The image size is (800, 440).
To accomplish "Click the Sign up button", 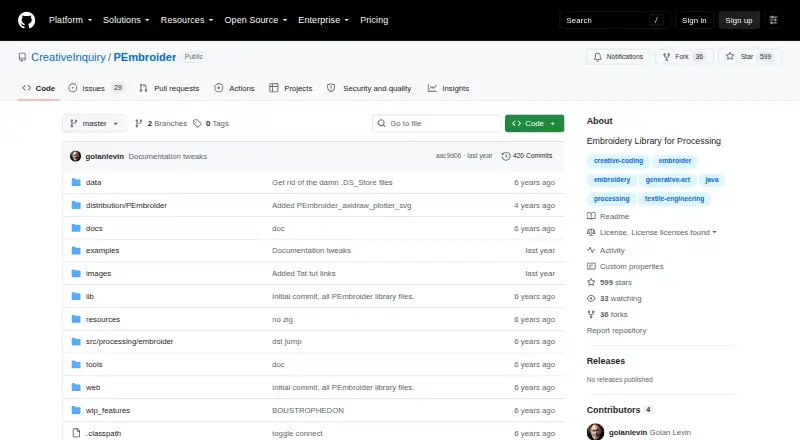I will (739, 20).
